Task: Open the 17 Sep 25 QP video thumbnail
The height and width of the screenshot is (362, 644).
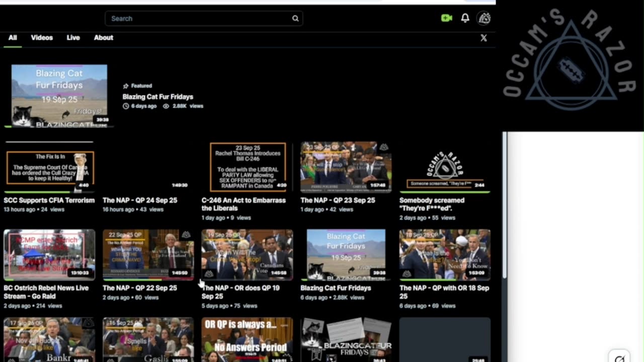Action: (49, 339)
